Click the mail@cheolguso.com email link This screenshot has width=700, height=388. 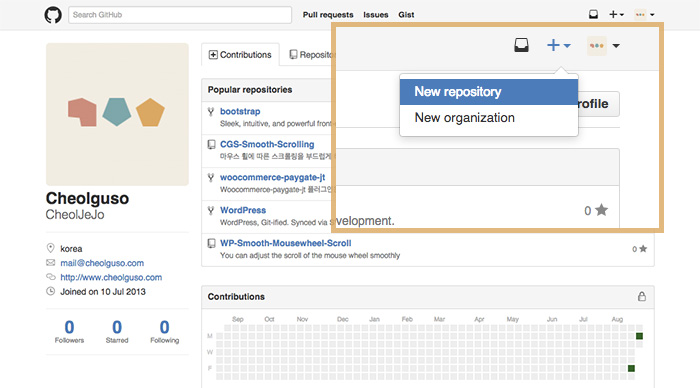(x=102, y=263)
